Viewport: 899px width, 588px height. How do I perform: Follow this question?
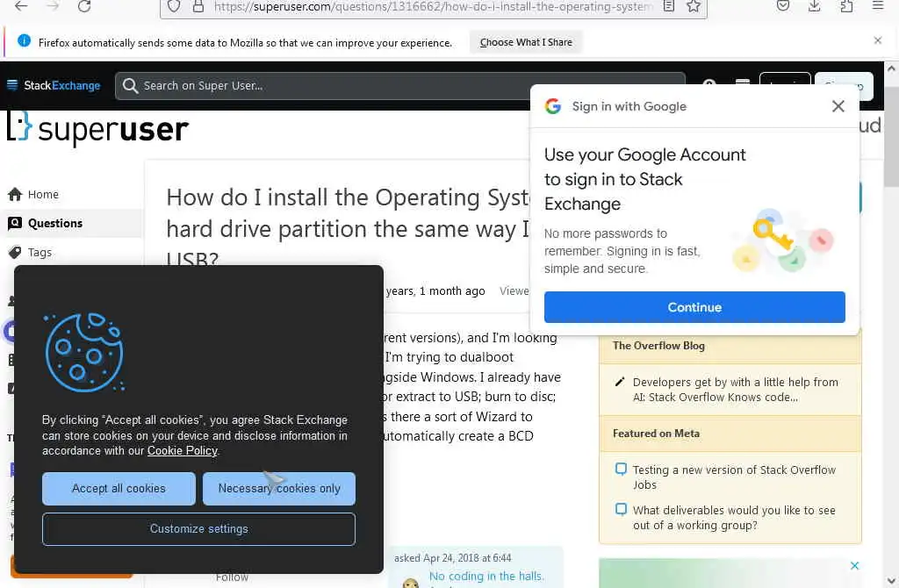(x=232, y=577)
